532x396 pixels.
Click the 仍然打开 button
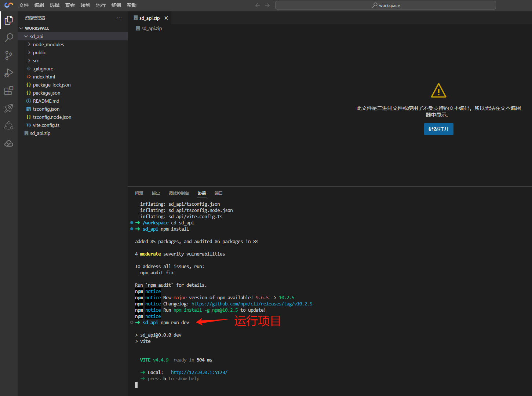pyautogui.click(x=438, y=129)
